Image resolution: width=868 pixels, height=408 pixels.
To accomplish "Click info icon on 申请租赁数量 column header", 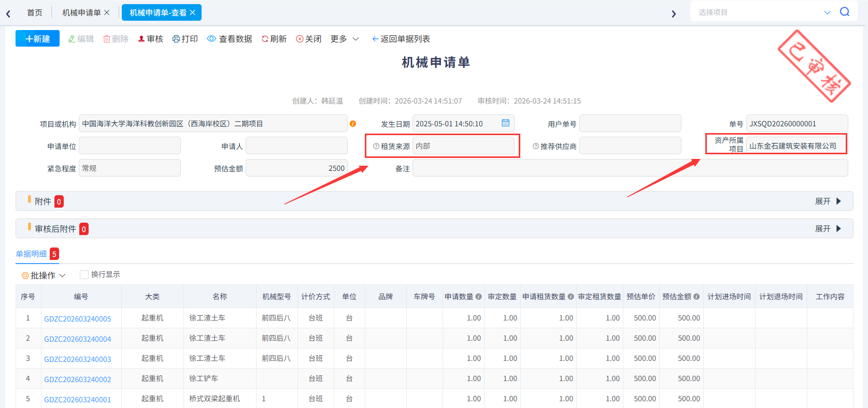I will pos(571,297).
